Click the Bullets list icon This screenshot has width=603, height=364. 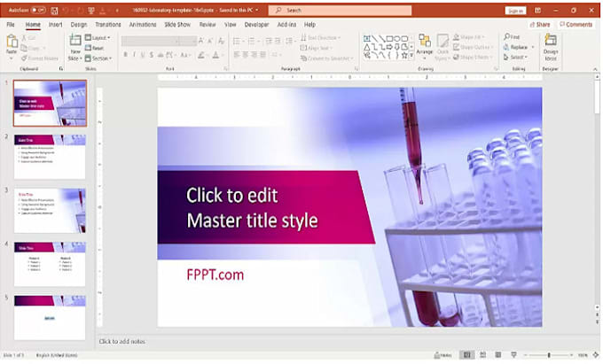(x=237, y=41)
